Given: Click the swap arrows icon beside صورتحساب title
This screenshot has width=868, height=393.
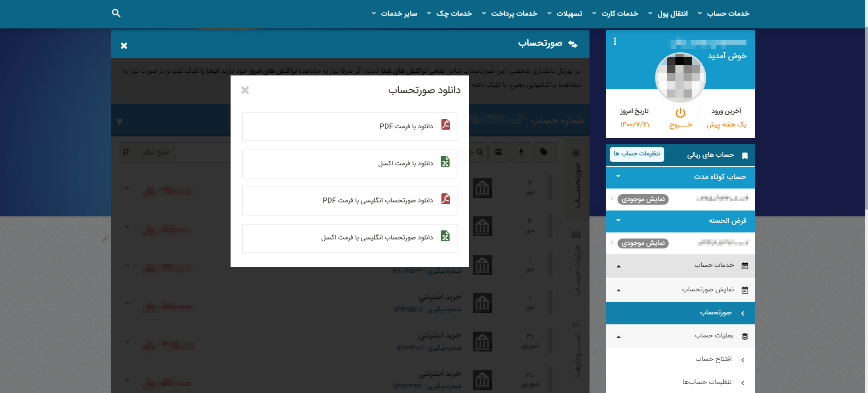Looking at the screenshot, I should 573,44.
